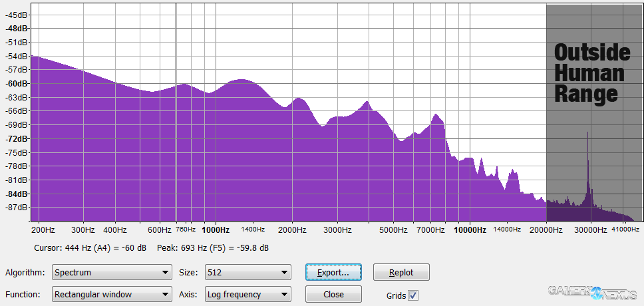
Task: Click the Cursor readout text showing 444 Hz
Action: [x=90, y=248]
